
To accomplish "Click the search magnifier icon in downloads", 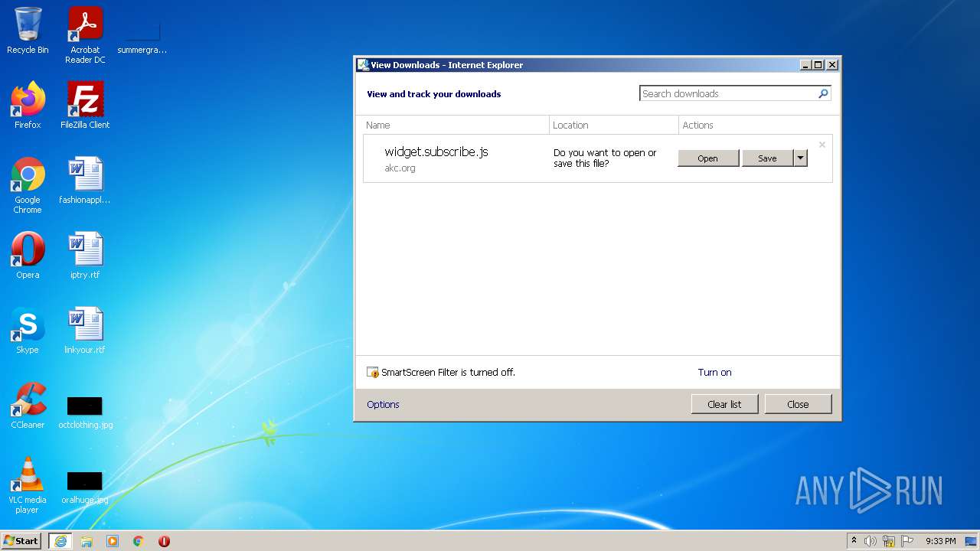I will tap(823, 93).
